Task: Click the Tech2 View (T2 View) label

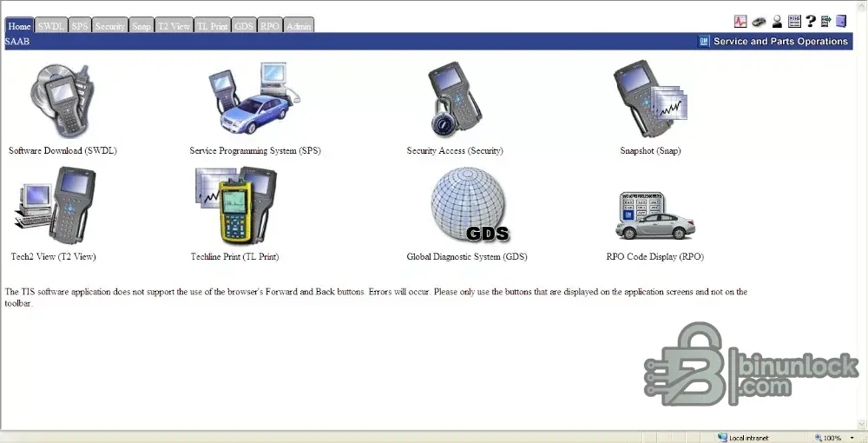Action: pos(53,257)
